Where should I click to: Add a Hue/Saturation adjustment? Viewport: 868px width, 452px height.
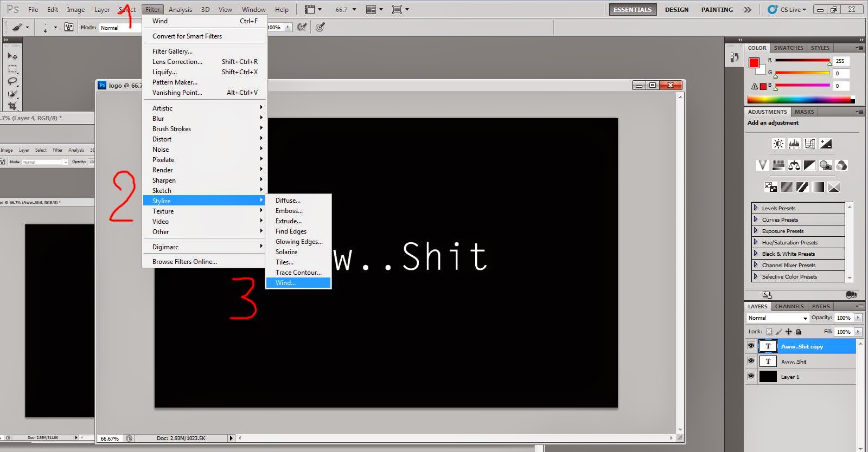point(778,165)
